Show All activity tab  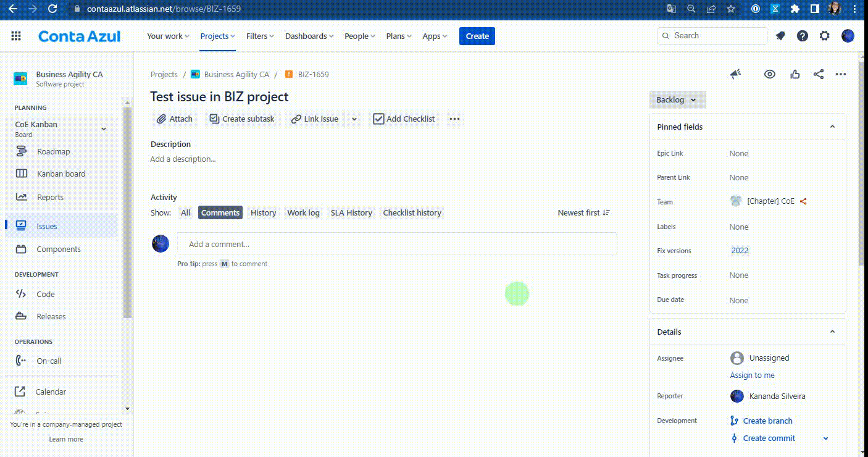pyautogui.click(x=185, y=212)
